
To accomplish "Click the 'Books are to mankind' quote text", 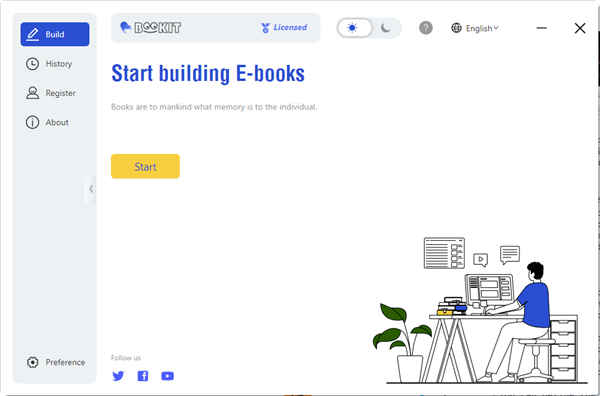I will tap(214, 107).
